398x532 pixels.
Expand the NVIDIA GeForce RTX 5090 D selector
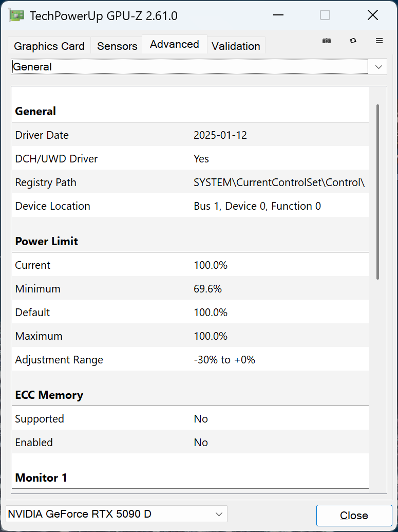(x=117, y=514)
